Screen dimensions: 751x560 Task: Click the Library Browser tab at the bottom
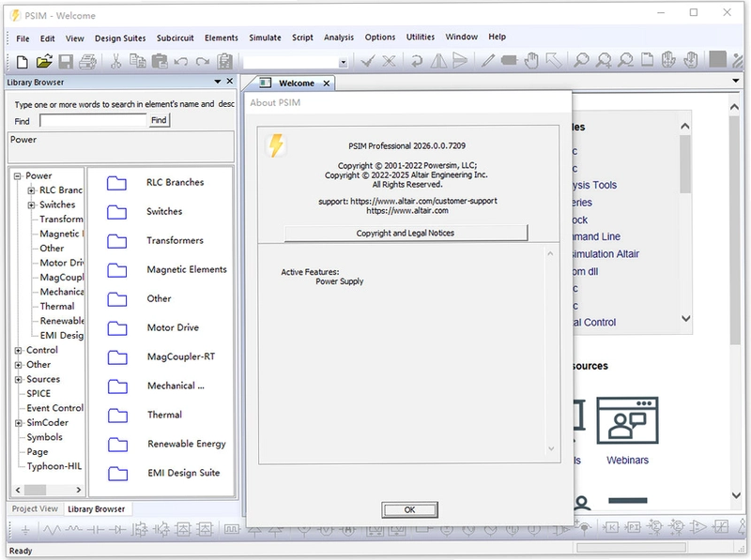[97, 508]
